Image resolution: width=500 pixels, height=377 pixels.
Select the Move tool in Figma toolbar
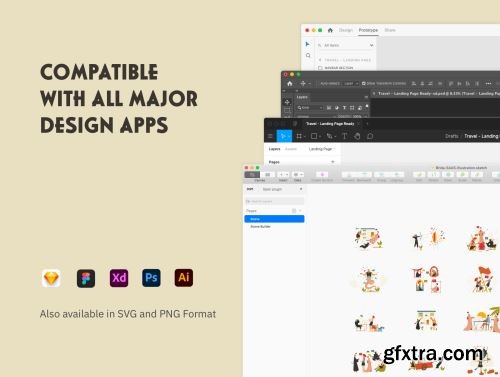(284, 136)
